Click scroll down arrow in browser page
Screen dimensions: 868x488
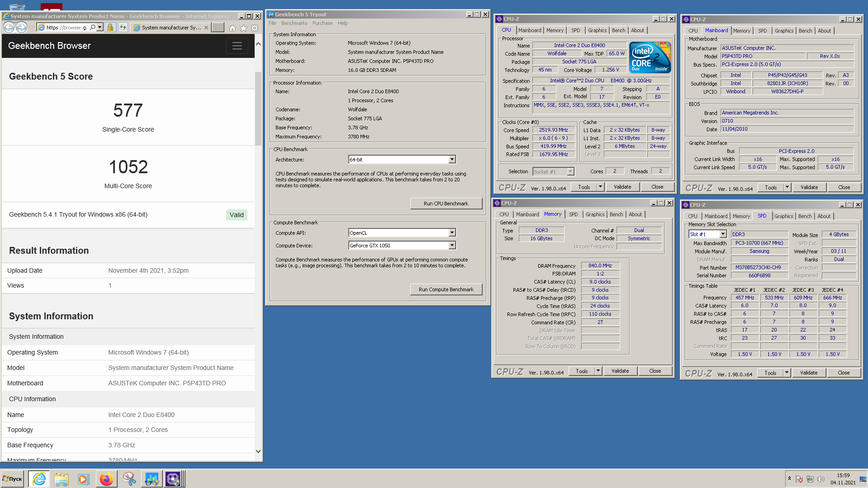[x=258, y=451]
